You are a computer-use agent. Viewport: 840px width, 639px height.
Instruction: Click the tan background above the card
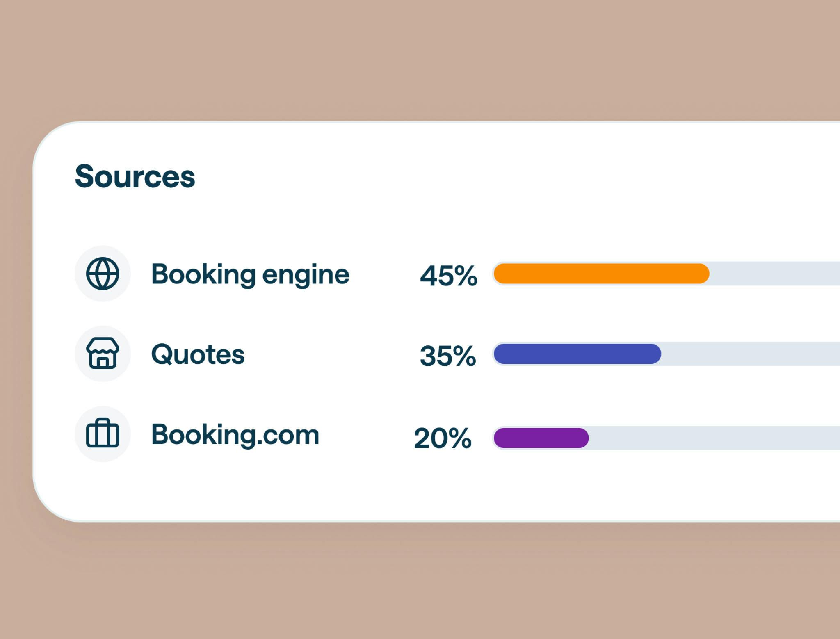click(410, 62)
